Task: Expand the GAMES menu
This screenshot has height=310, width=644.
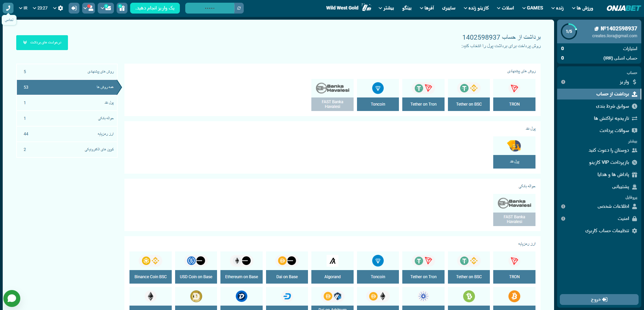Action: 532,8
